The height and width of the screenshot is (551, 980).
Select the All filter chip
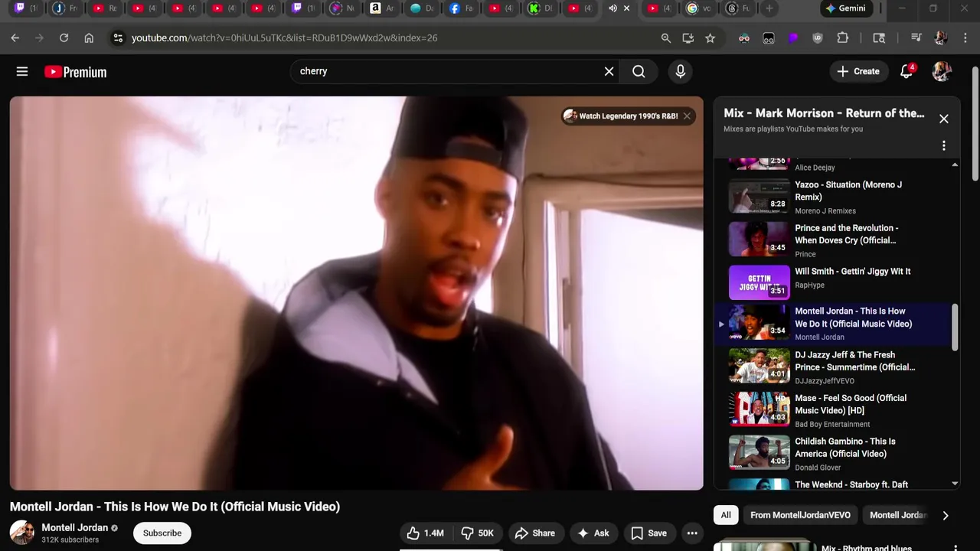tap(726, 516)
